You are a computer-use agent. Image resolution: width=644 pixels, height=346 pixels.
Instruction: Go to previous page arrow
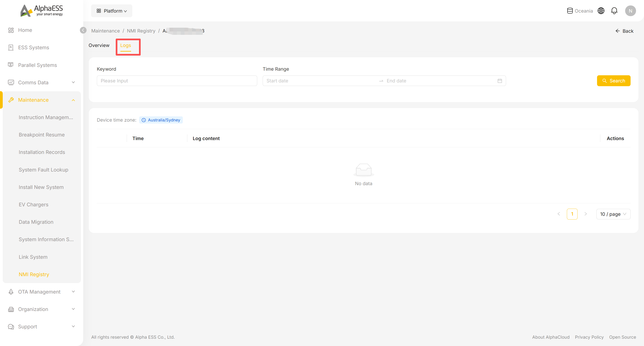click(x=558, y=214)
